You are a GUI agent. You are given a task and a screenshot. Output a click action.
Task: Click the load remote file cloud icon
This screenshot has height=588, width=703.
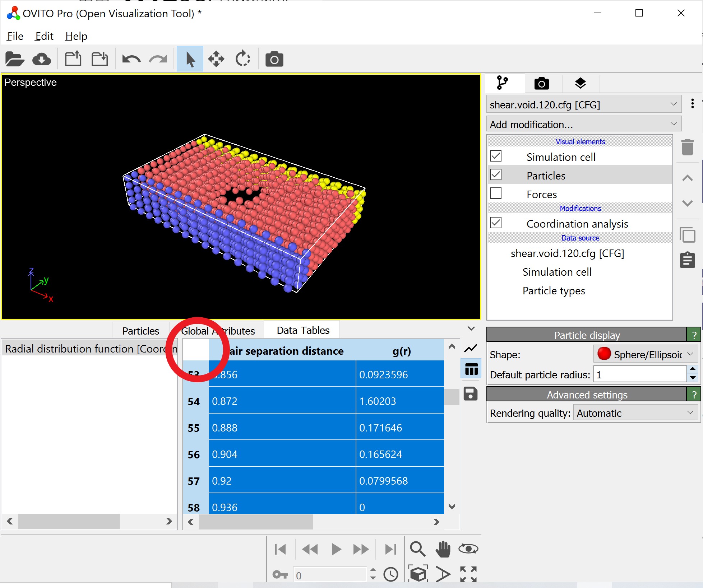tap(42, 59)
